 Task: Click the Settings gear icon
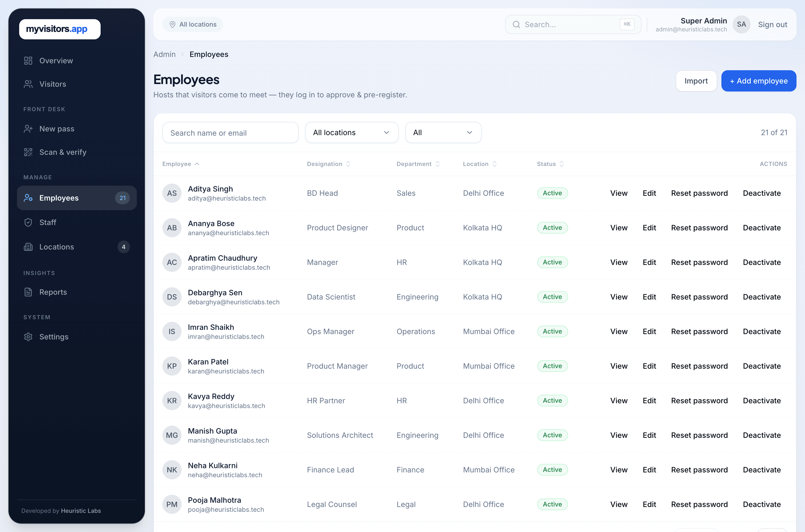point(28,337)
